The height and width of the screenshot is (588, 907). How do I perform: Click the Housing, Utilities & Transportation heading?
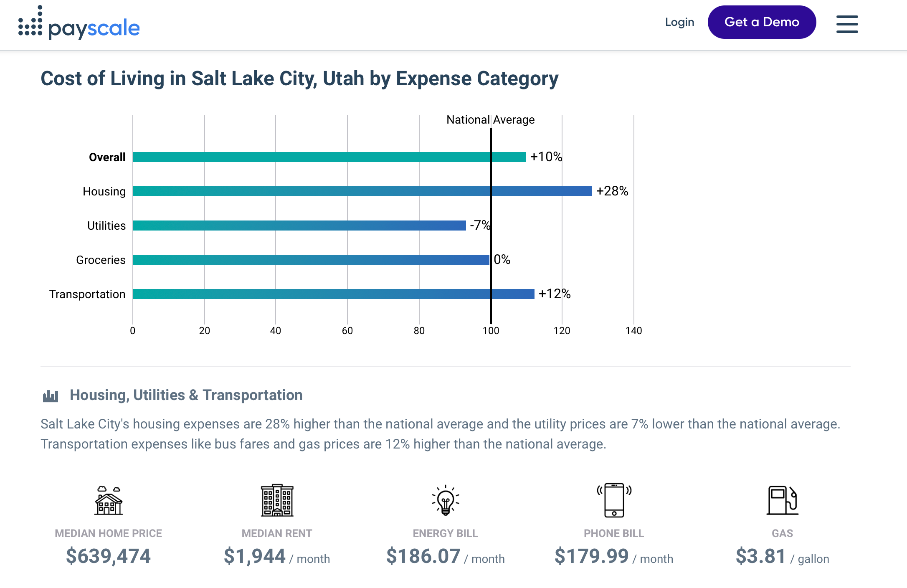[x=186, y=395]
